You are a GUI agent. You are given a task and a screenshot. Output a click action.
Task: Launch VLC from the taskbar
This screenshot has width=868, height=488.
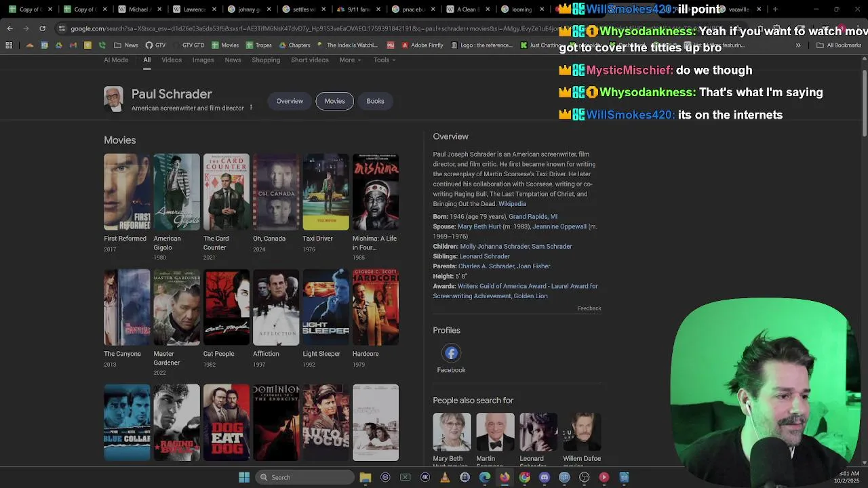click(x=445, y=477)
